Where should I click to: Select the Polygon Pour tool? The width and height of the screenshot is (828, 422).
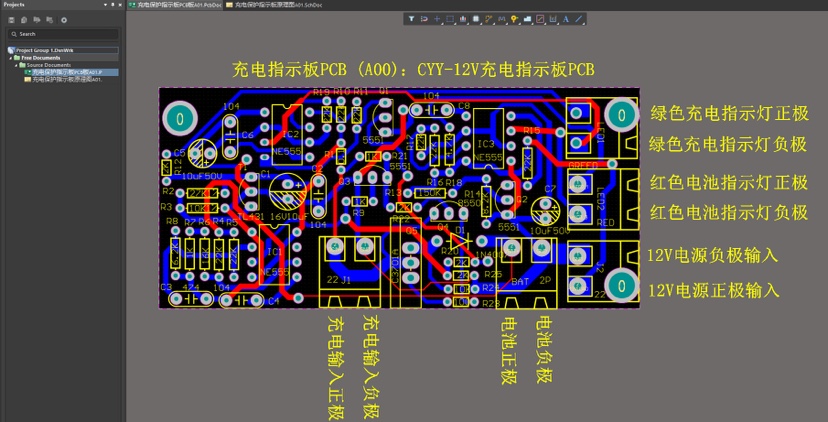527,19
